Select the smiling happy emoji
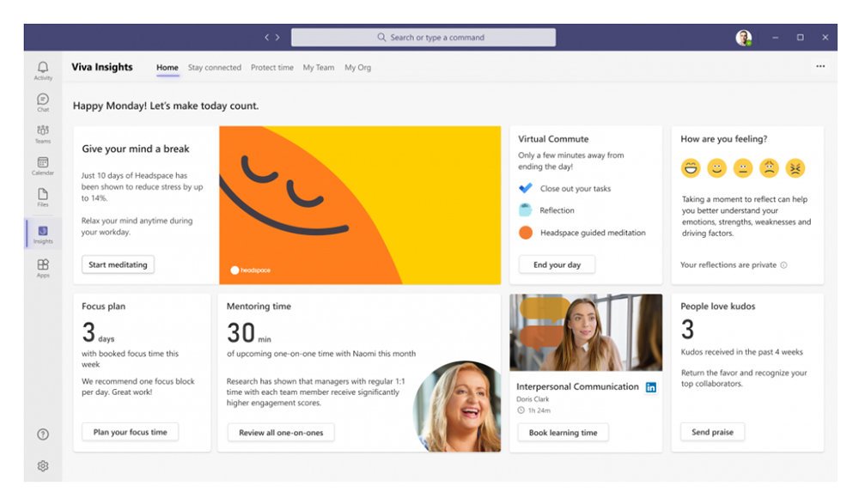Viewport: 859px width, 504px height. point(716,167)
